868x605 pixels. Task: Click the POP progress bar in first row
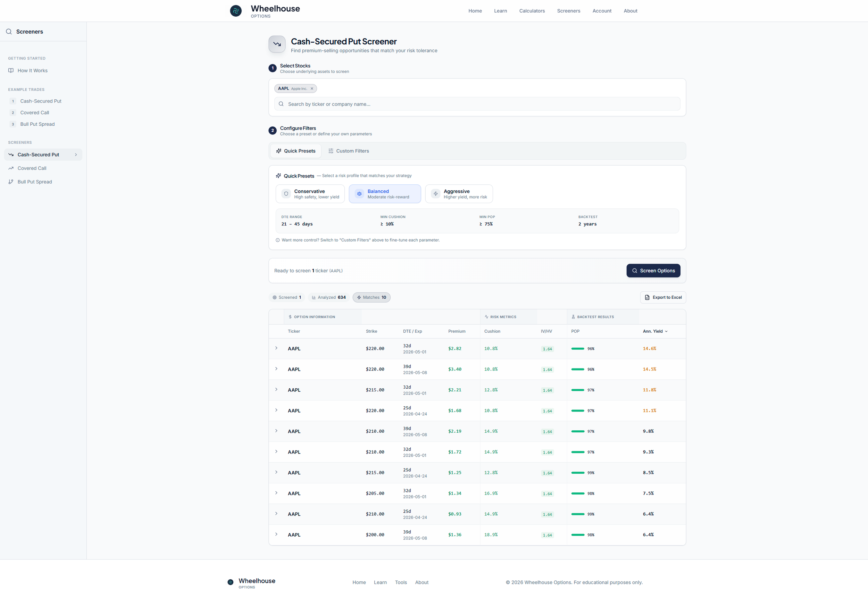pyautogui.click(x=577, y=349)
